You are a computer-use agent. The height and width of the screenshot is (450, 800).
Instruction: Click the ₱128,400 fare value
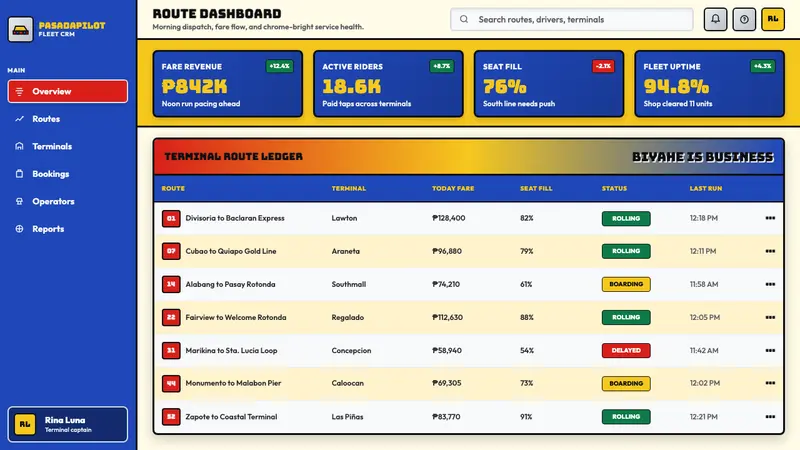(x=448, y=218)
